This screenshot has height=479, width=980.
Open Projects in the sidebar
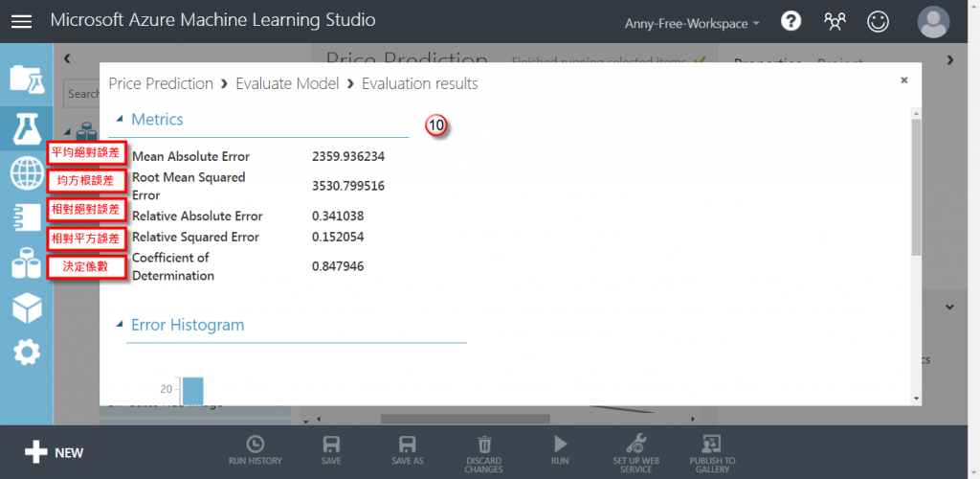[26, 79]
